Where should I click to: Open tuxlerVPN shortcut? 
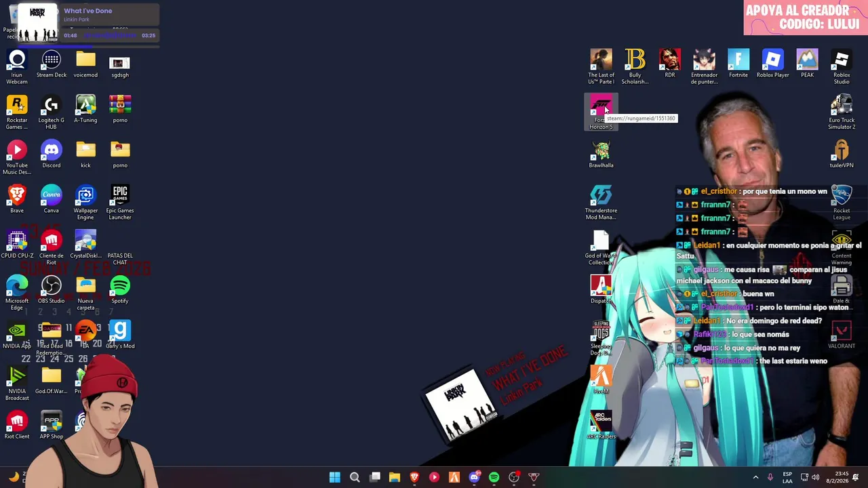(x=842, y=154)
